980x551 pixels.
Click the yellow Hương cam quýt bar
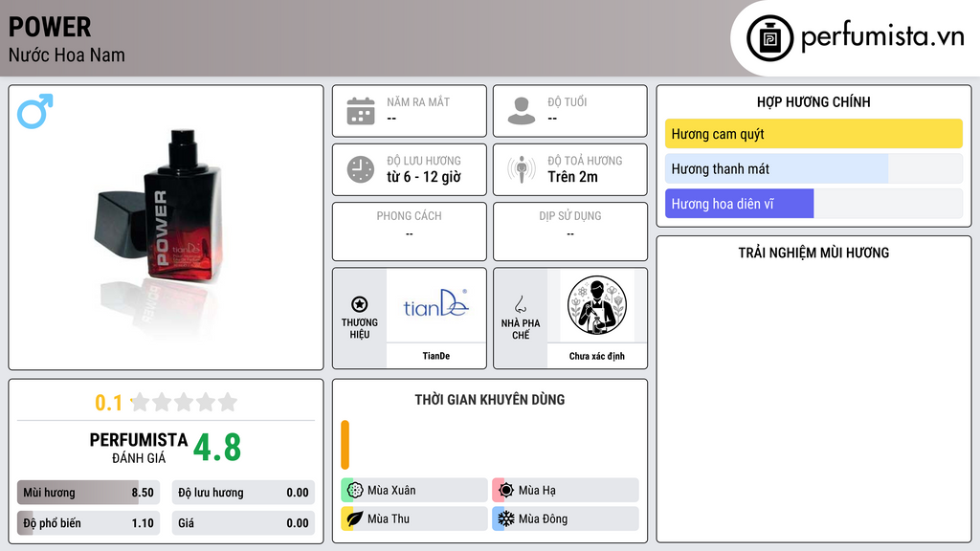(813, 134)
